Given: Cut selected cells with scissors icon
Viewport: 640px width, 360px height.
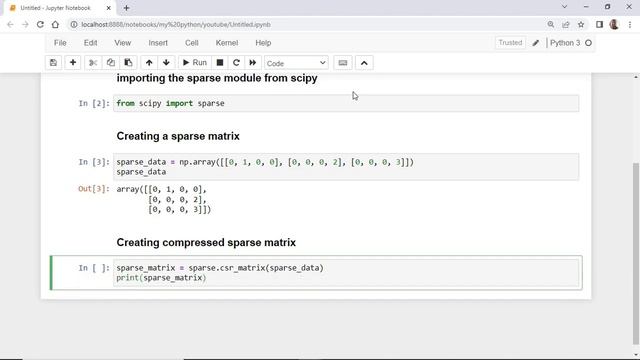Looking at the screenshot, I should click(93, 63).
